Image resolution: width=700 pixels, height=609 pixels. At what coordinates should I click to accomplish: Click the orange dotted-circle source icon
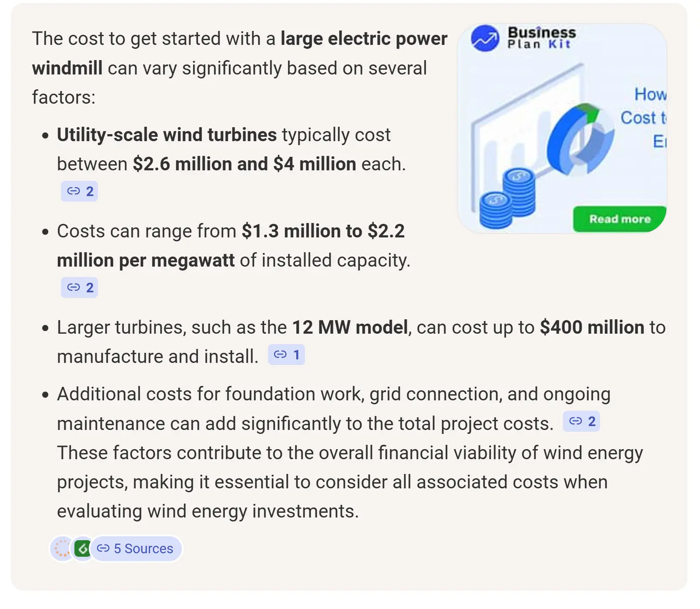62,549
